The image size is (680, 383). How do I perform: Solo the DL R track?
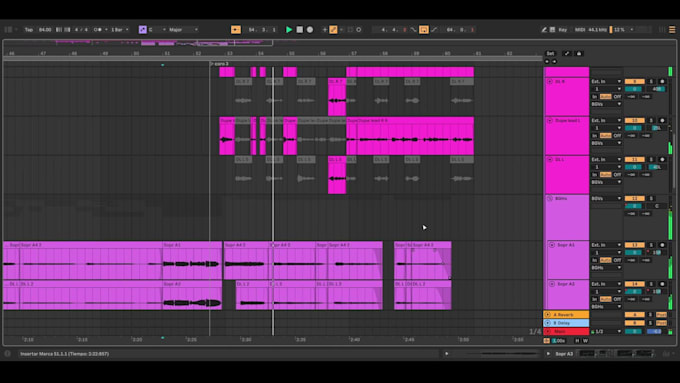coord(651,82)
